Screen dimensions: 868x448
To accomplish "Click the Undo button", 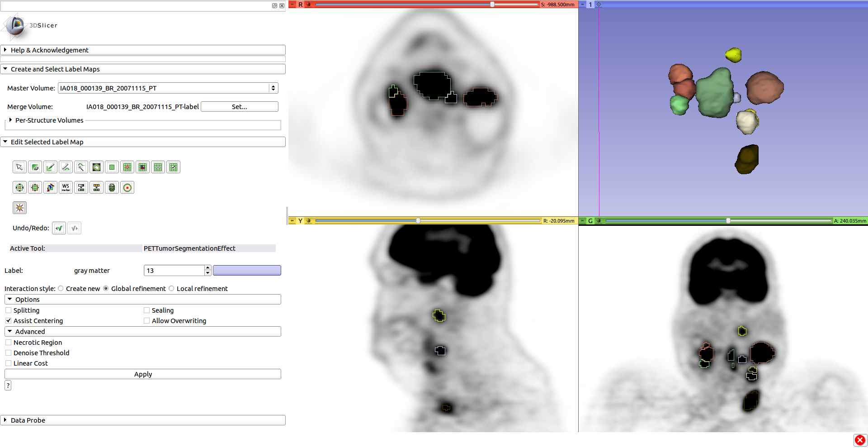I will [59, 228].
